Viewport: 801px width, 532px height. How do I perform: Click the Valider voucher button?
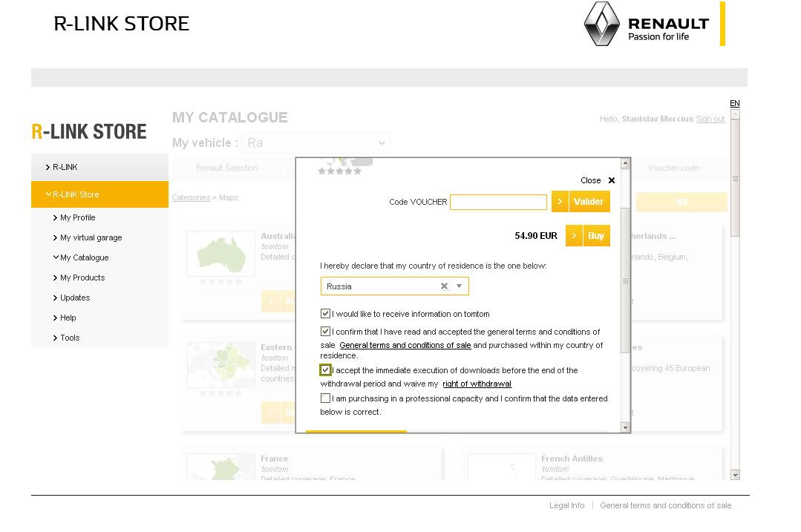(x=588, y=202)
